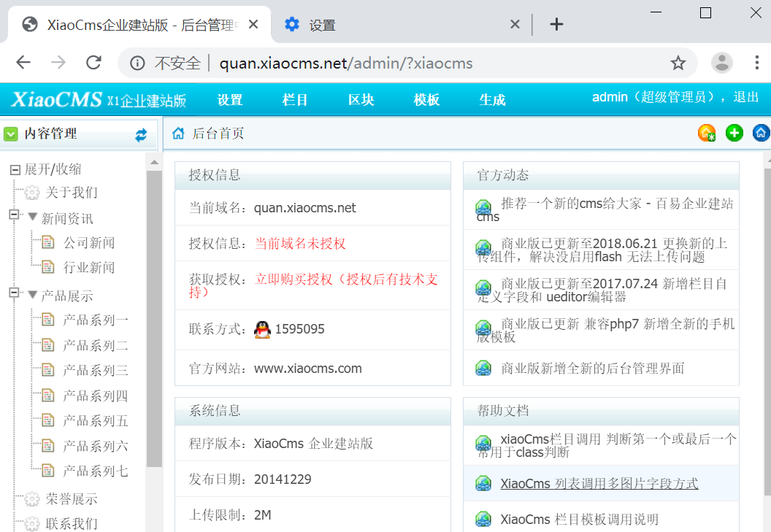
Task: Click the 退出 logout link
Action: click(x=746, y=97)
